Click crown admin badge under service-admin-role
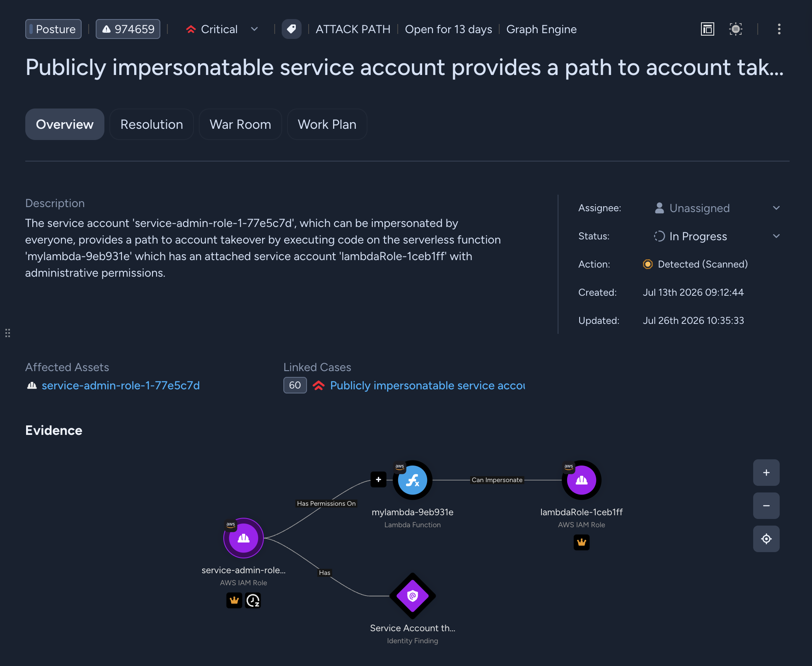The height and width of the screenshot is (666, 812). click(x=234, y=600)
